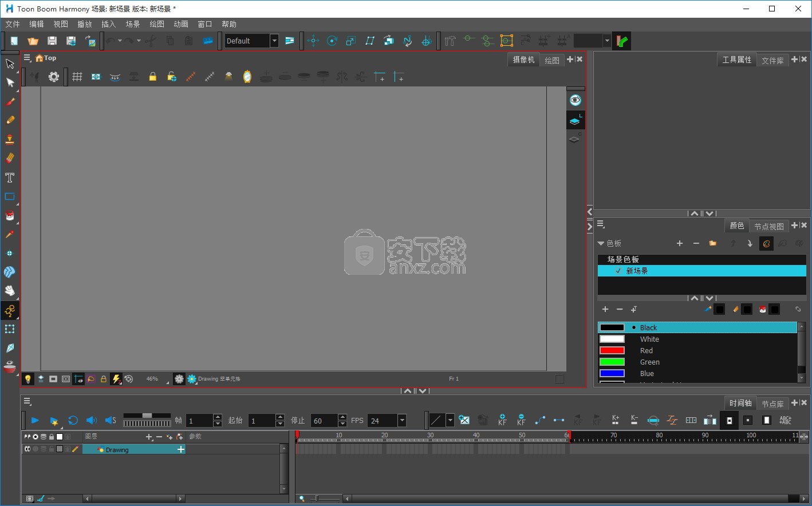Viewport: 812px width, 506px height.
Task: Add a new colour with the plus below the palette list
Action: coord(605,309)
